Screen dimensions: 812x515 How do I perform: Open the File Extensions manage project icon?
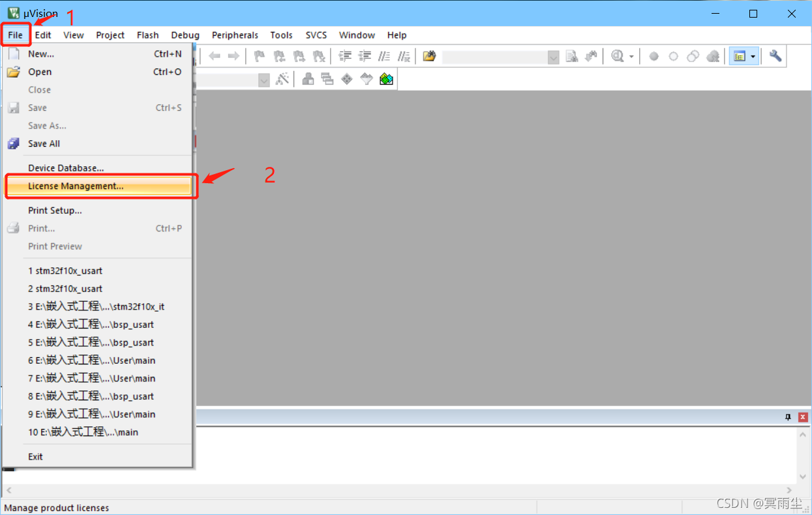[x=308, y=80]
